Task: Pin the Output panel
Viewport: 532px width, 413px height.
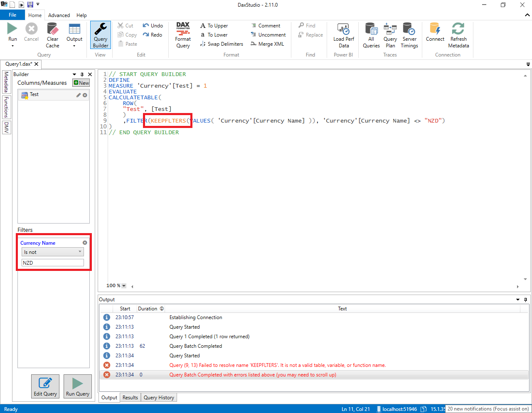Action: pos(525,300)
